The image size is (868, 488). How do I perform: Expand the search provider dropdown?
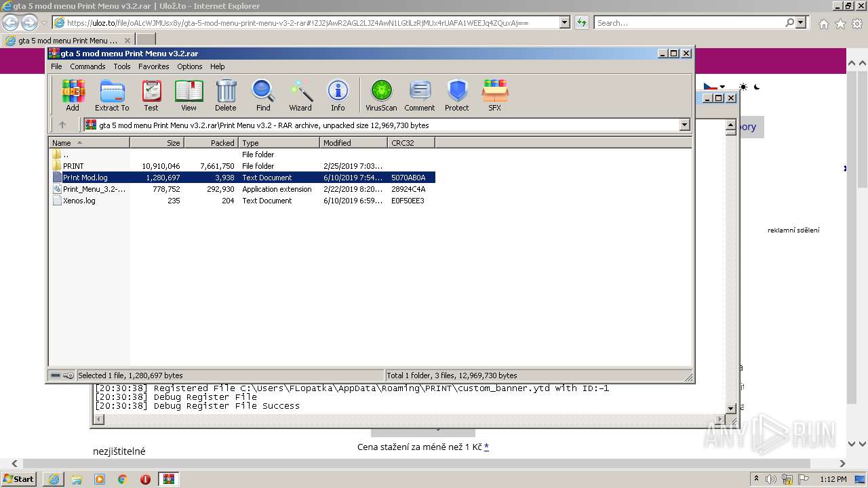802,22
